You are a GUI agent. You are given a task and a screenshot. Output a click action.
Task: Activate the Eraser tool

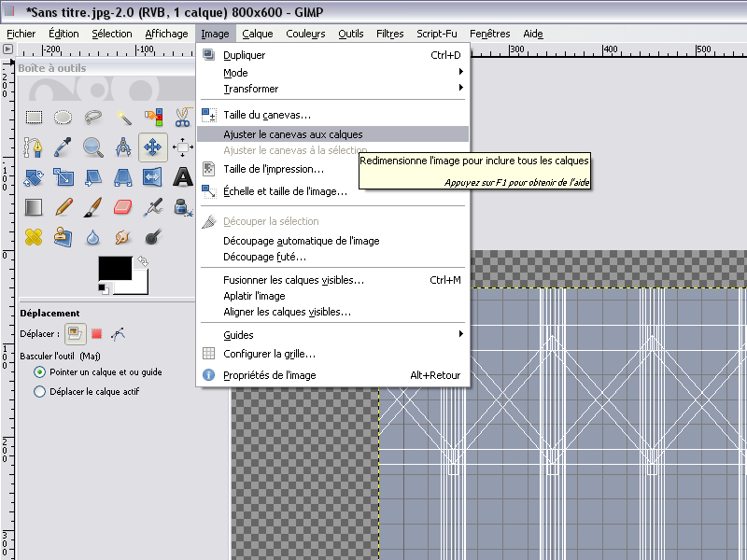(123, 207)
